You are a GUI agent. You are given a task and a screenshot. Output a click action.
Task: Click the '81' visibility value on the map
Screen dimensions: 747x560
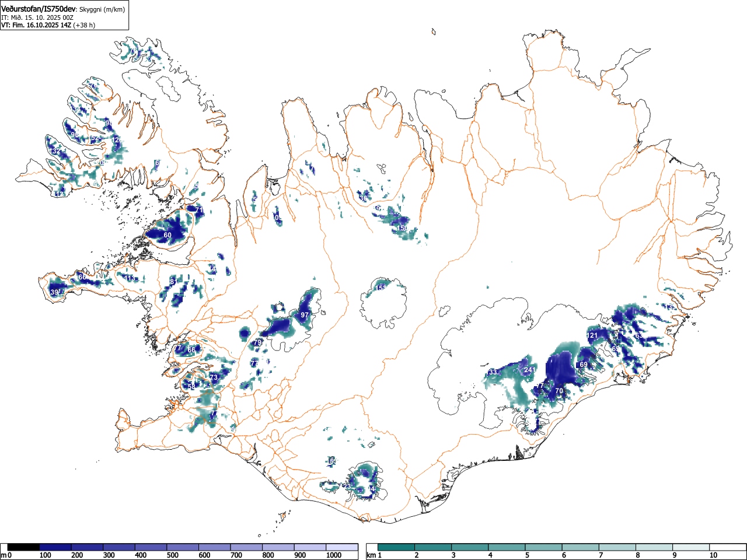tap(173, 282)
